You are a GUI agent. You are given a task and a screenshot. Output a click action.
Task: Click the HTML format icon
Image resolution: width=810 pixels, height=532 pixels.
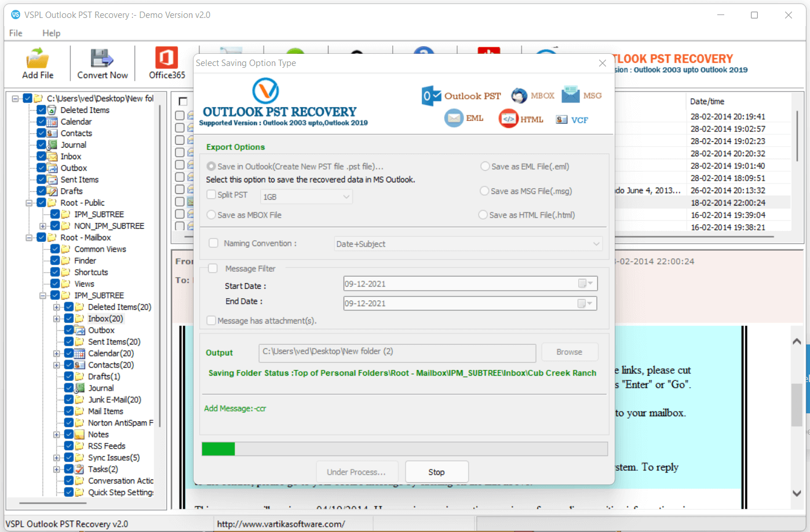point(508,119)
